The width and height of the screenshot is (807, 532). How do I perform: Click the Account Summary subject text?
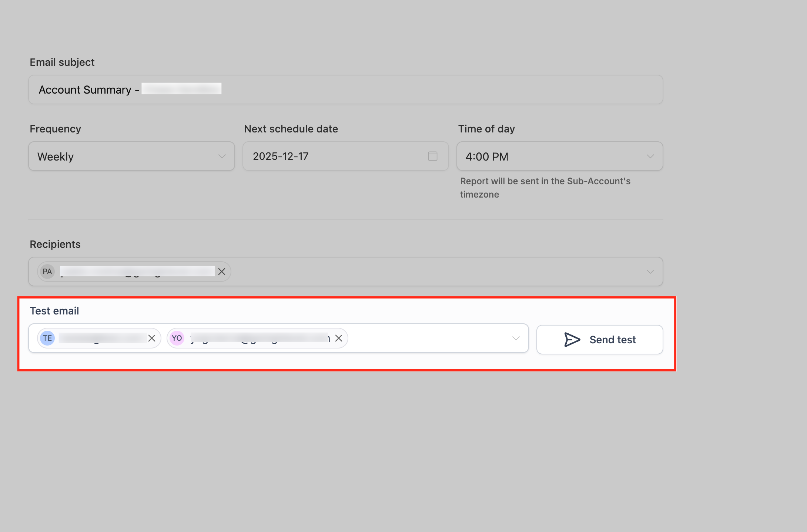click(85, 90)
